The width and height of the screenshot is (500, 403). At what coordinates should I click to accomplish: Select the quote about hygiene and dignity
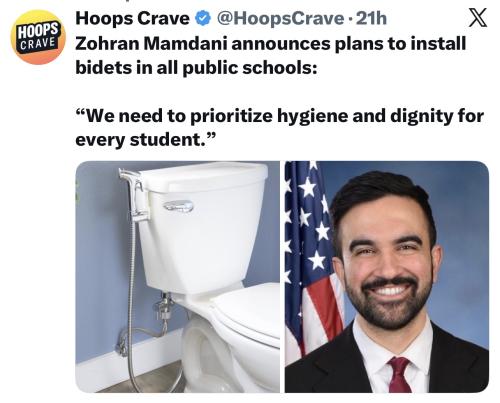(x=279, y=128)
